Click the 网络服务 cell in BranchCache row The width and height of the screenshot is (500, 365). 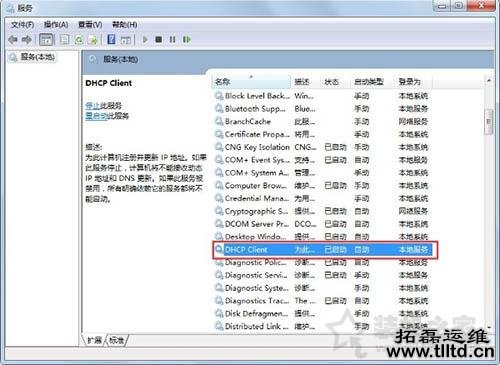[x=413, y=122]
